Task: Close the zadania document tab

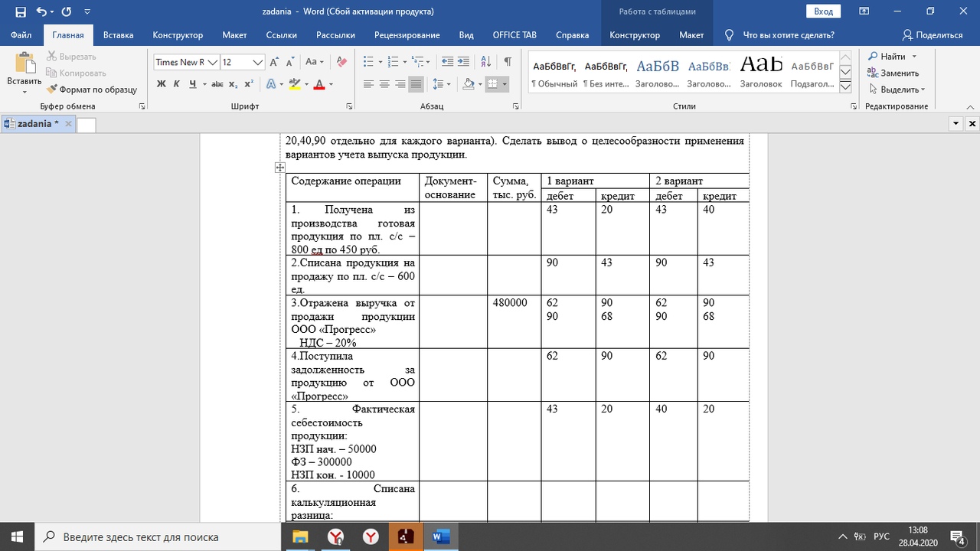Action: click(68, 124)
